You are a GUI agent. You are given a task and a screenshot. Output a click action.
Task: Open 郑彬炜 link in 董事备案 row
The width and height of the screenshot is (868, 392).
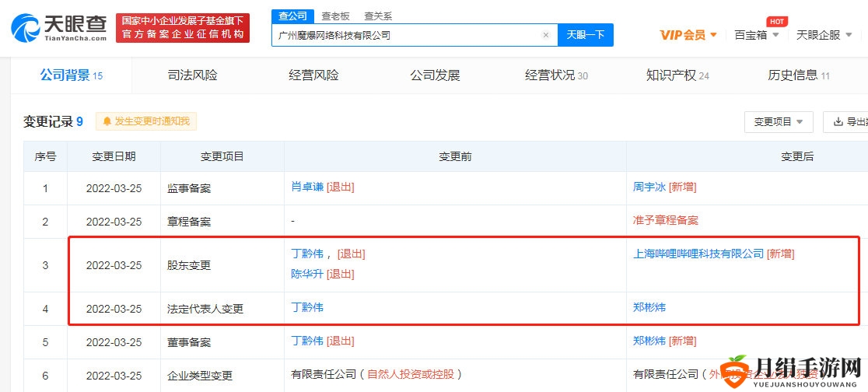click(x=649, y=341)
